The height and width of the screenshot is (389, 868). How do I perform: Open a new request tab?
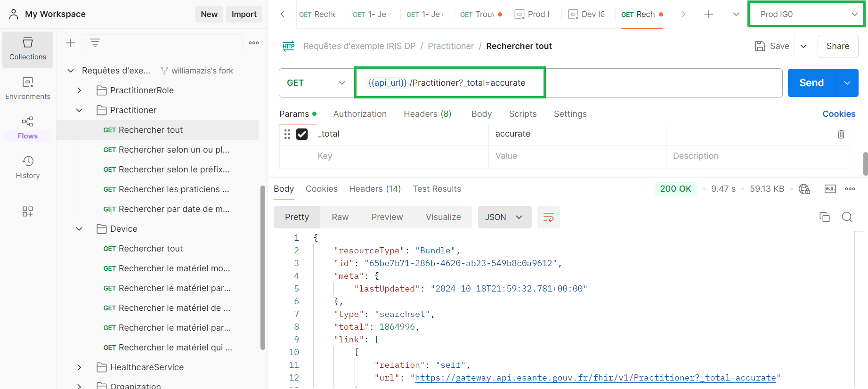pyautogui.click(x=708, y=14)
